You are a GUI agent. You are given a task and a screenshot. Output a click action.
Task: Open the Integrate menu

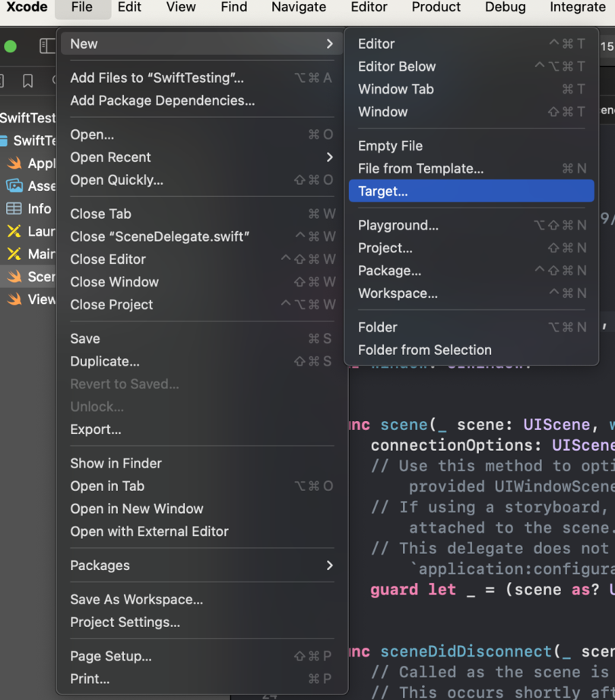(x=578, y=7)
